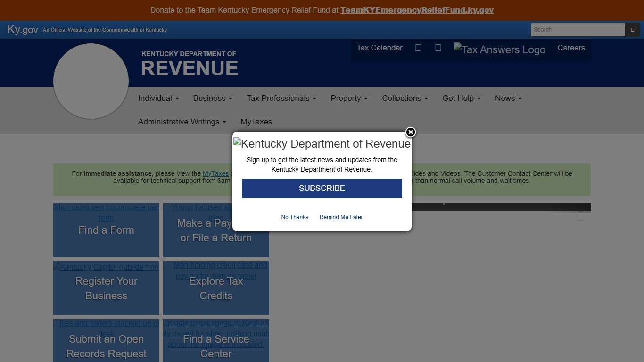Click the first social media icon beside Tax Calendar
Screen dimensions: 644x362
418,48
